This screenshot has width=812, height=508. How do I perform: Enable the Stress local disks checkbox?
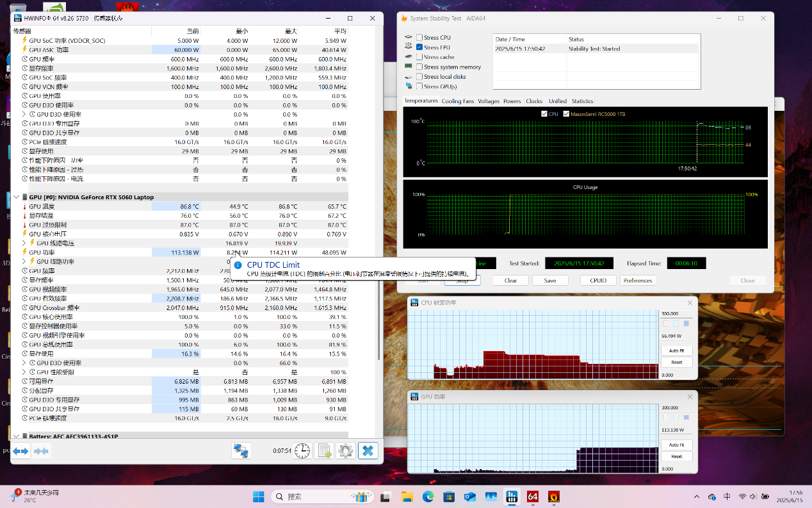tap(419, 77)
